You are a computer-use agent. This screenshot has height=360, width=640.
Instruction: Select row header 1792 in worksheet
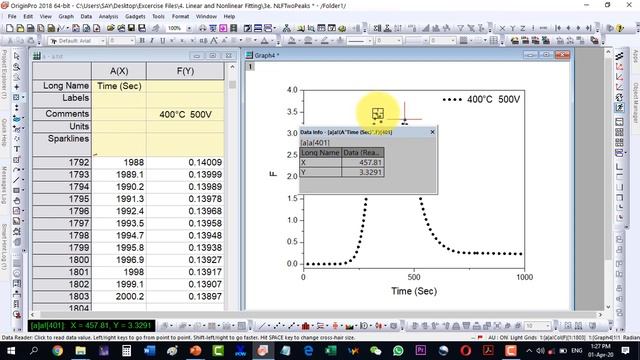[62, 162]
